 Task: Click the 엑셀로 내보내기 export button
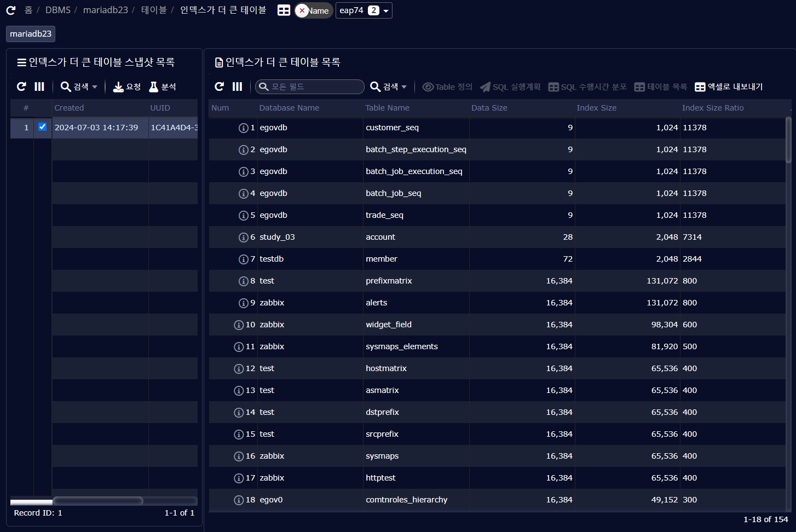click(729, 86)
